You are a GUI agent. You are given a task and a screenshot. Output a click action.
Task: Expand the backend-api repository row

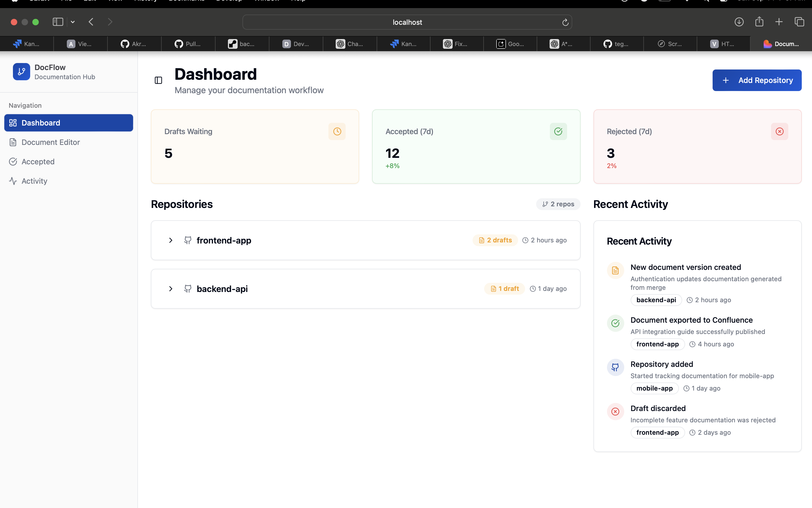[171, 288]
